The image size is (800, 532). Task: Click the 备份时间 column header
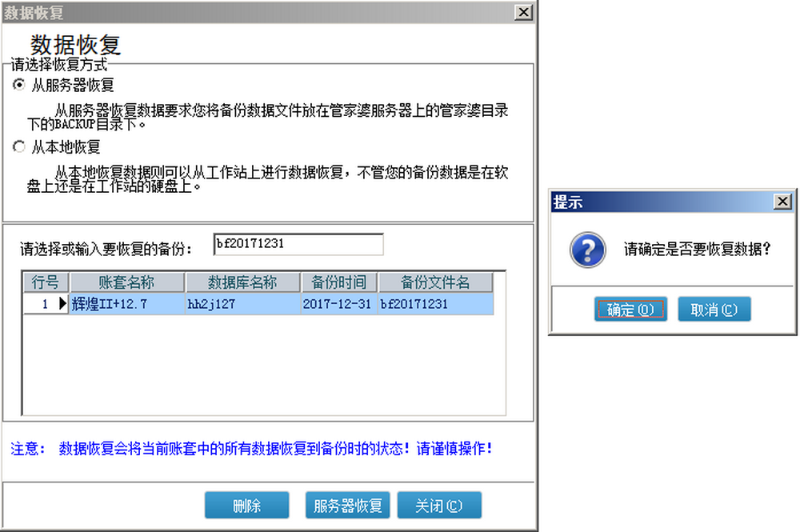coord(339,282)
